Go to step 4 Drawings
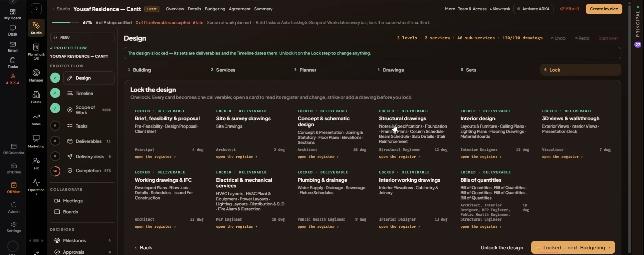Screen dimensions: 644x255 point(414,70)
